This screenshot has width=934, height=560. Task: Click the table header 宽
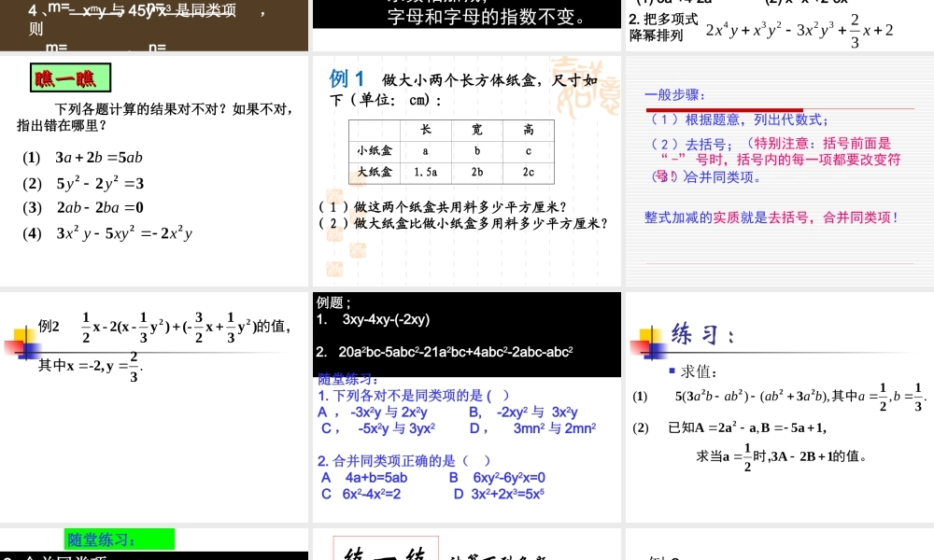click(x=477, y=131)
